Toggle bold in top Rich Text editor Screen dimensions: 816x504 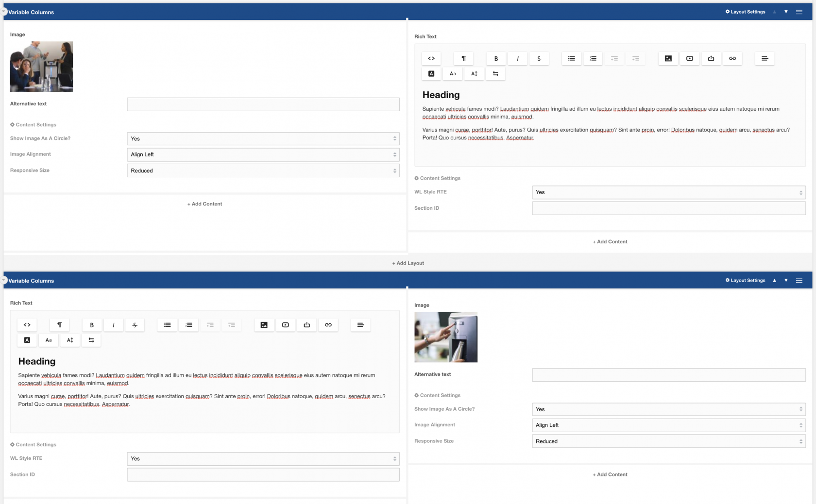coord(496,58)
